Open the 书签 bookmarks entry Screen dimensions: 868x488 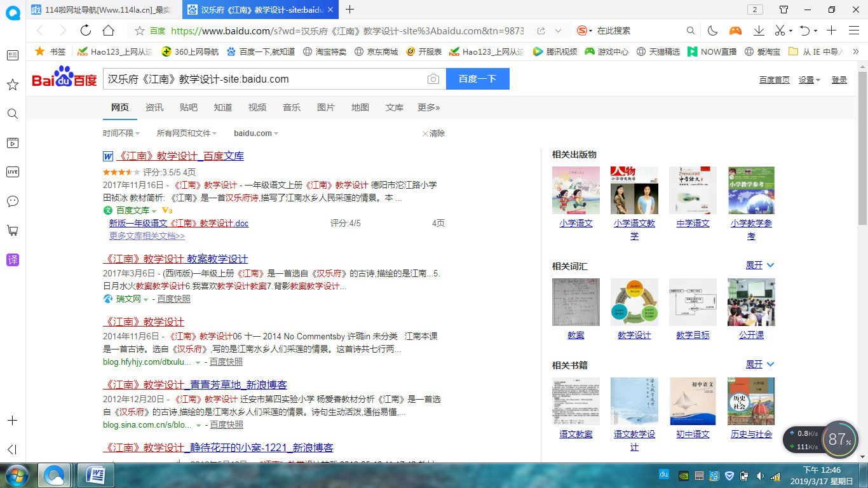click(x=50, y=51)
